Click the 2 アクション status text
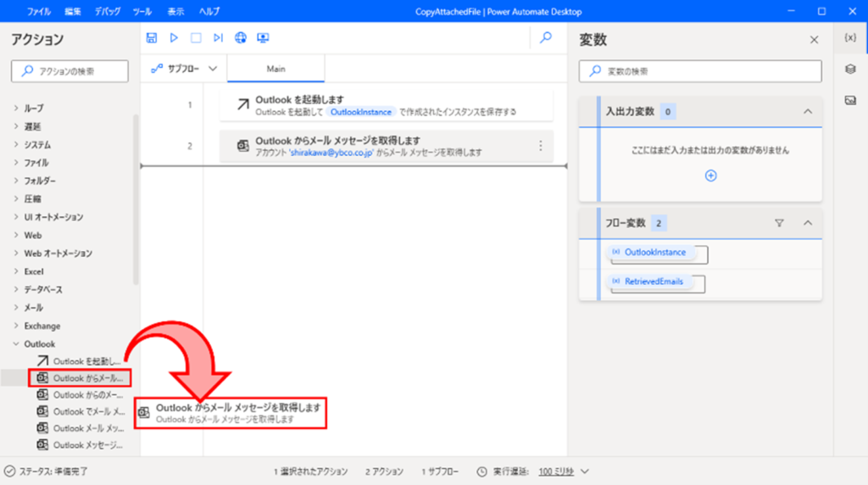 pyautogui.click(x=384, y=471)
